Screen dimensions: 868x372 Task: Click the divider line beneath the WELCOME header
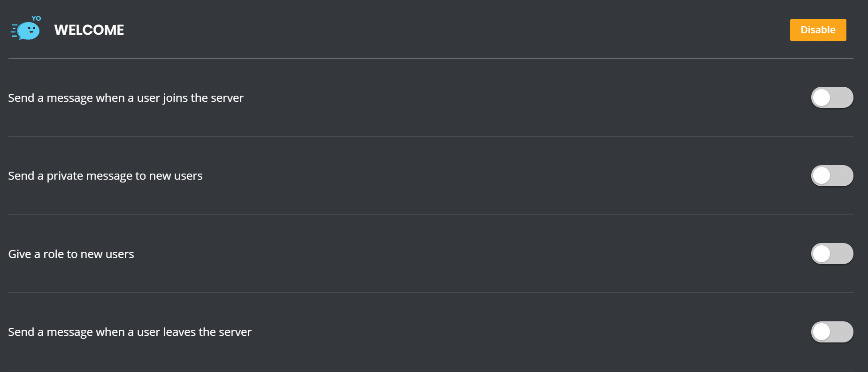(430, 58)
